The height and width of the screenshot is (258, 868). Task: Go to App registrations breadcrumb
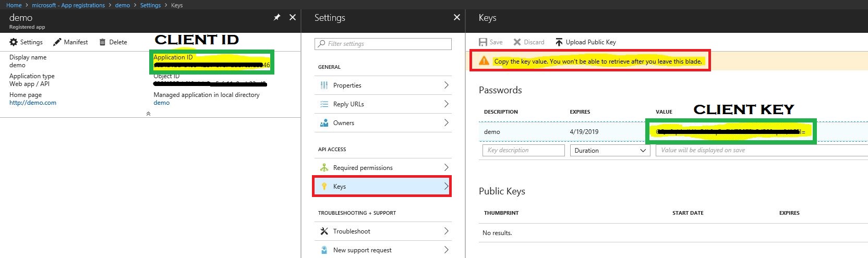(x=68, y=5)
